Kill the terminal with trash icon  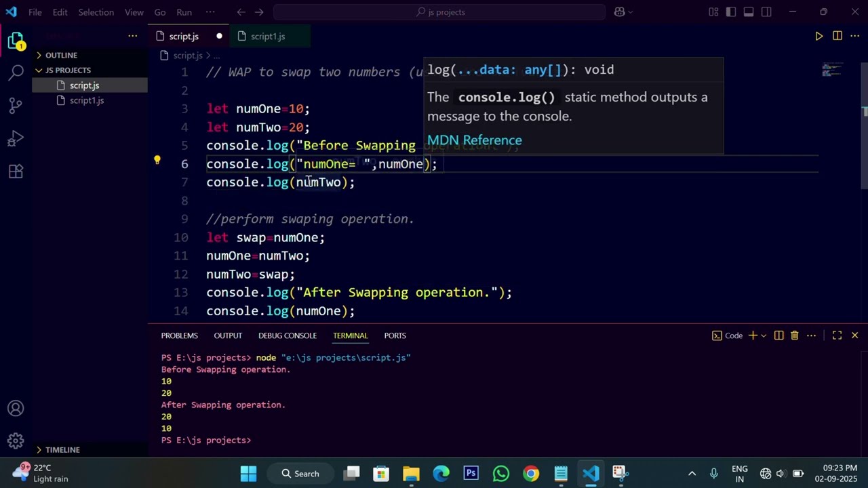795,335
